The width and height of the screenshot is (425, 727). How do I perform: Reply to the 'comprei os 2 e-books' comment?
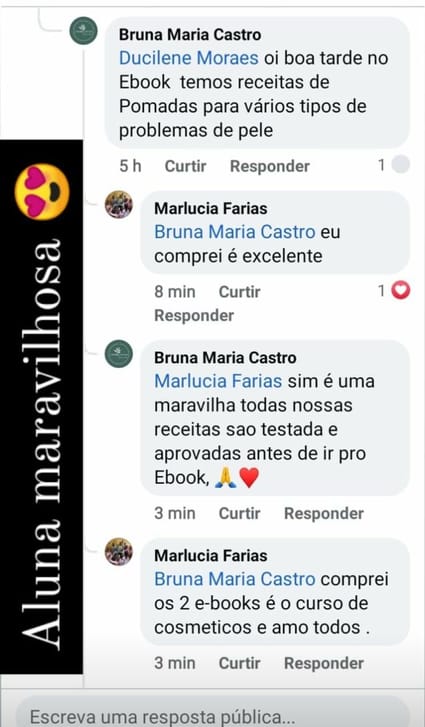click(x=324, y=663)
